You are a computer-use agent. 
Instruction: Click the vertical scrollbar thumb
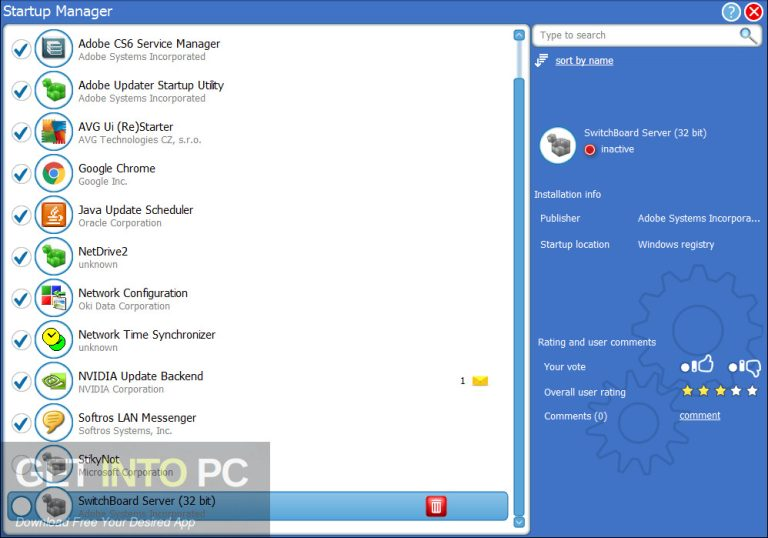coord(519,295)
